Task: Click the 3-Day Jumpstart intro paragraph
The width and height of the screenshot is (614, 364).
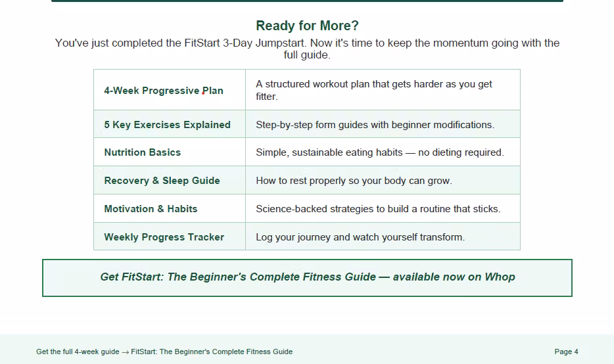Action: pyautogui.click(x=307, y=49)
